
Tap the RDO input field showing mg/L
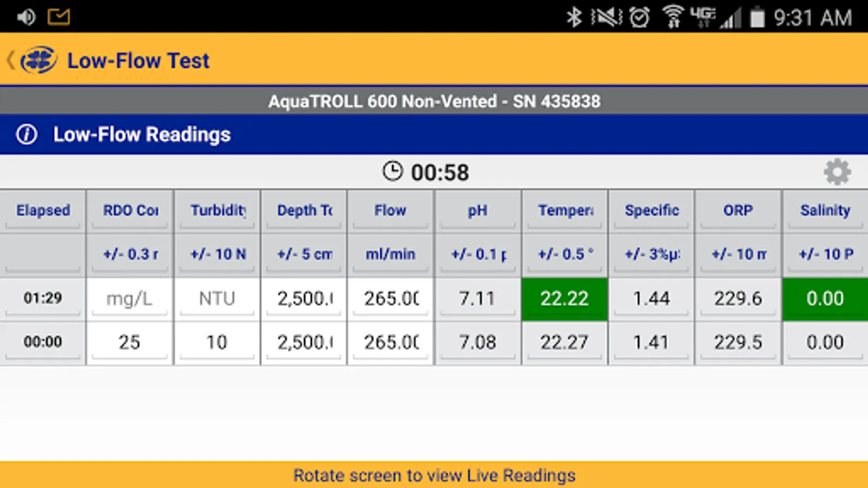pos(130,299)
